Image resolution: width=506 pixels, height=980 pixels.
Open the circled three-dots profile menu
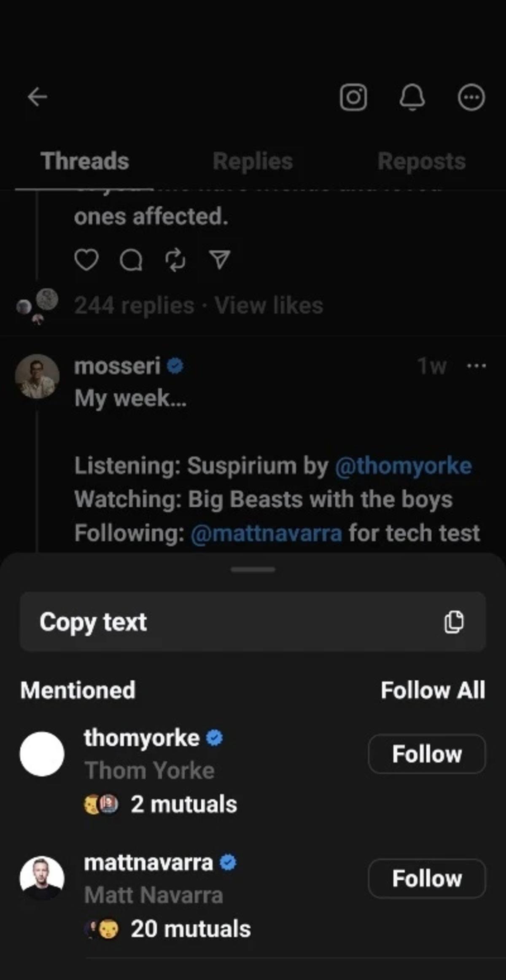471,97
